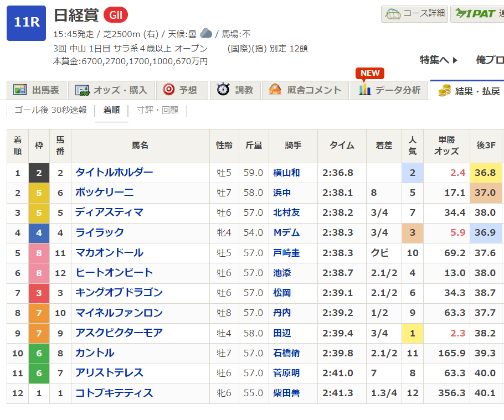Open jockey 横山和 profile
Image resolution: width=504 pixels, height=420 pixels.
[286, 173]
